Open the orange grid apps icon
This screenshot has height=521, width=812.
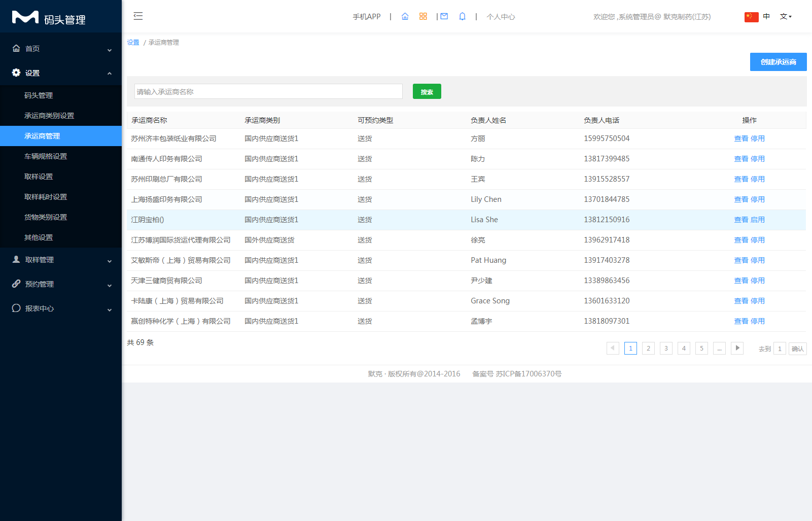[x=423, y=17]
